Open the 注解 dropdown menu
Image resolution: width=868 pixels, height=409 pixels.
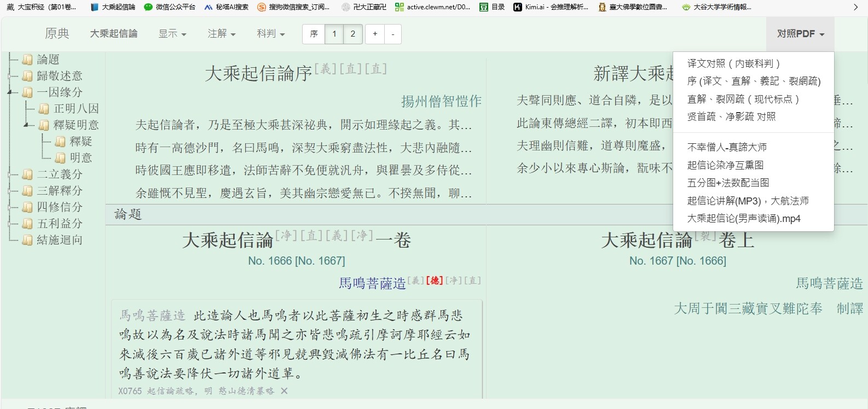(221, 34)
